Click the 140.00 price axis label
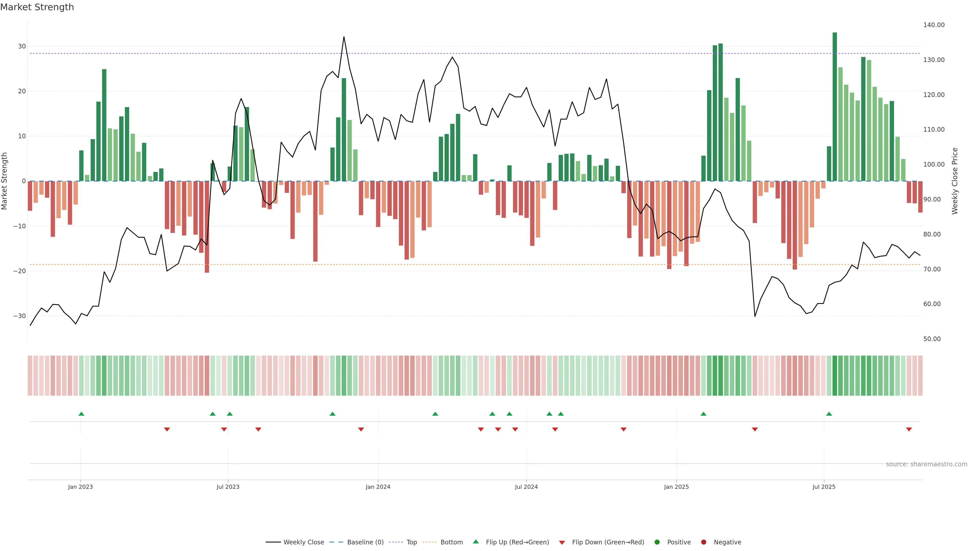980x551 pixels. [934, 25]
